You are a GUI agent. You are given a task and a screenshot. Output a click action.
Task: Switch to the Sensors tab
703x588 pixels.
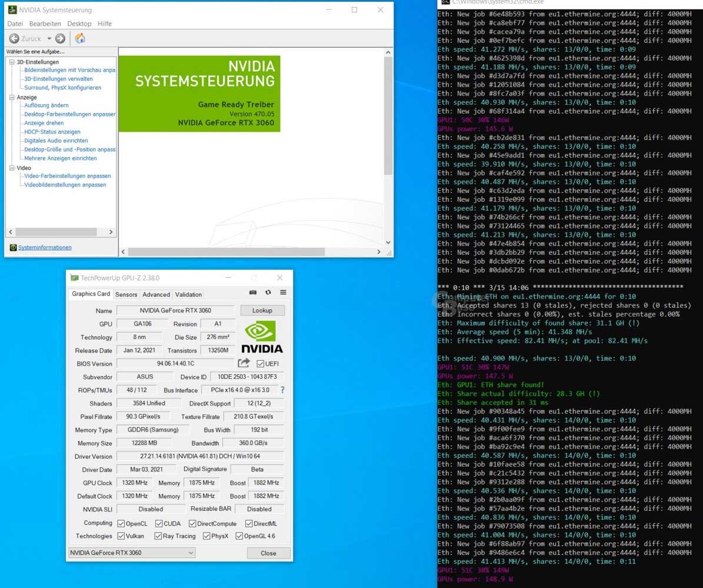coord(126,295)
